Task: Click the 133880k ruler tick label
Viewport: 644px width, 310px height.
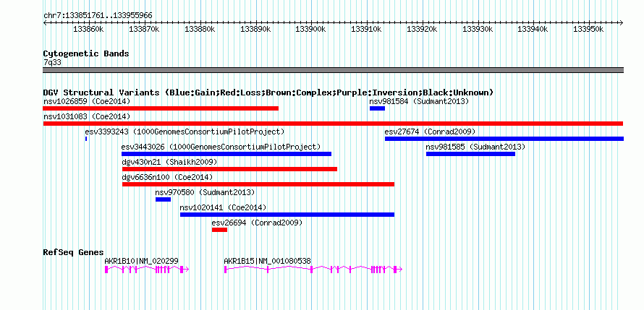Action: [200, 29]
